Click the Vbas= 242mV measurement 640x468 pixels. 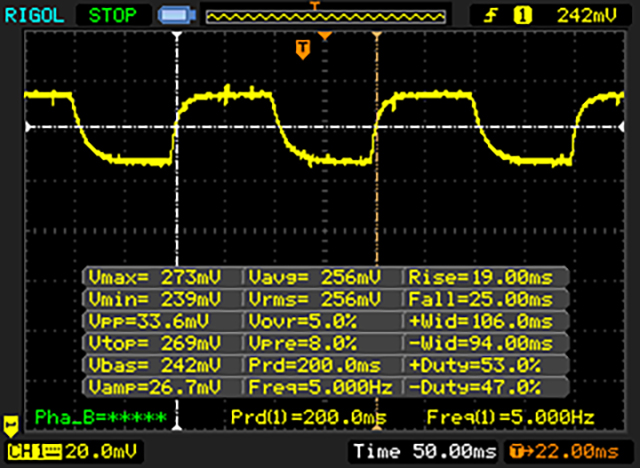point(155,365)
